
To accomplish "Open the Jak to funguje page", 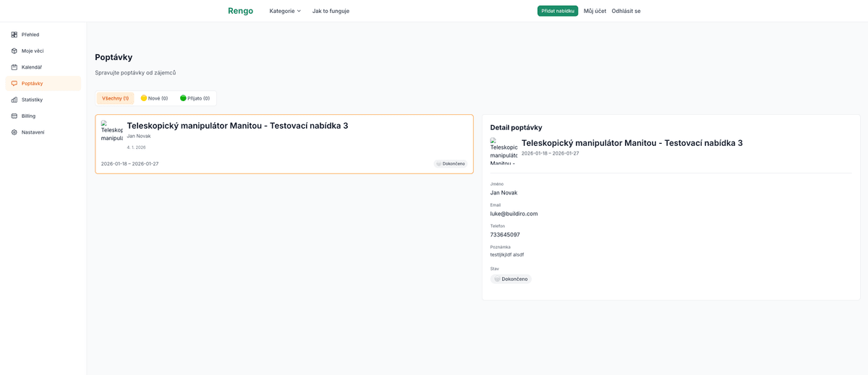I will 331,11.
